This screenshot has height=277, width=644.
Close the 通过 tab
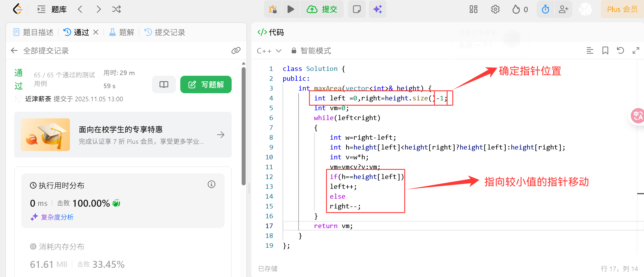pyautogui.click(x=96, y=32)
